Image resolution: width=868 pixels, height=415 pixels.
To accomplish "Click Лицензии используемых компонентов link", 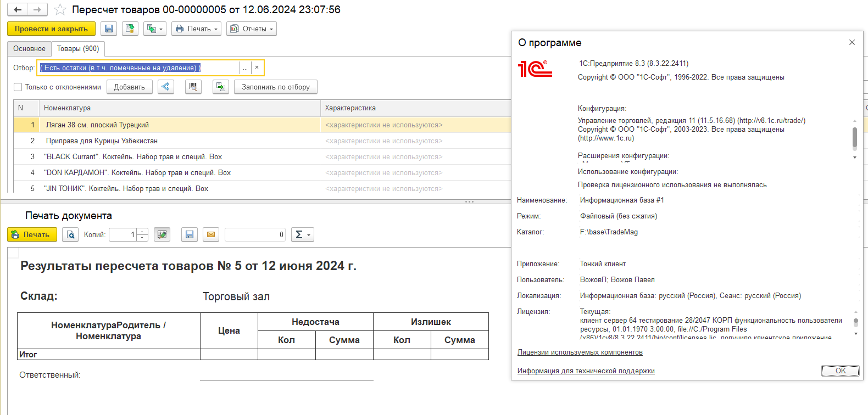I will pos(580,352).
